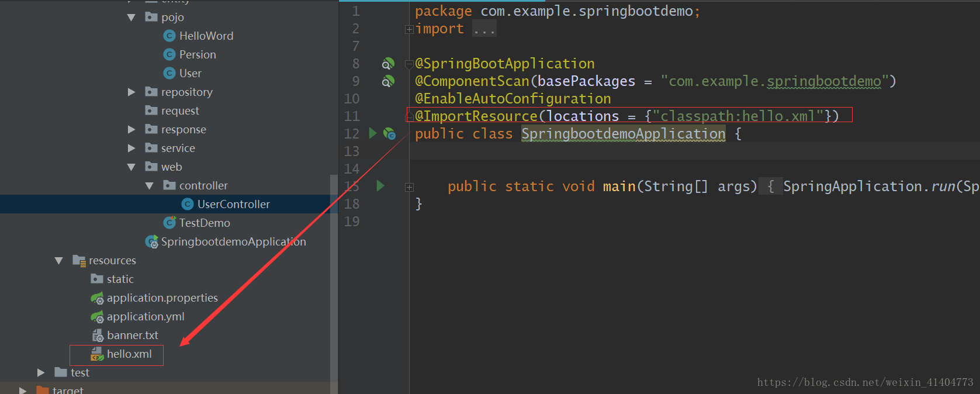
Task: Click the Spring bean gutter icon on line 8
Action: (388, 63)
